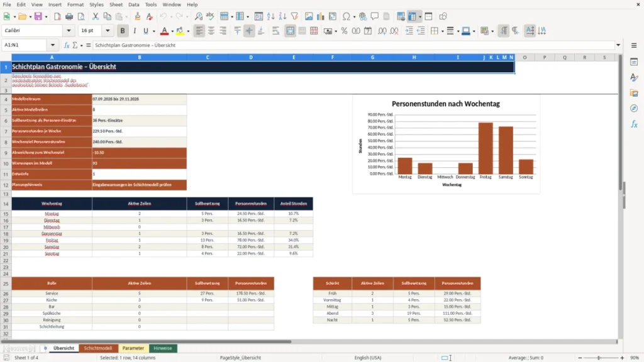Open the font name dropdown list
Screen dimensions: 644x362
(69, 31)
